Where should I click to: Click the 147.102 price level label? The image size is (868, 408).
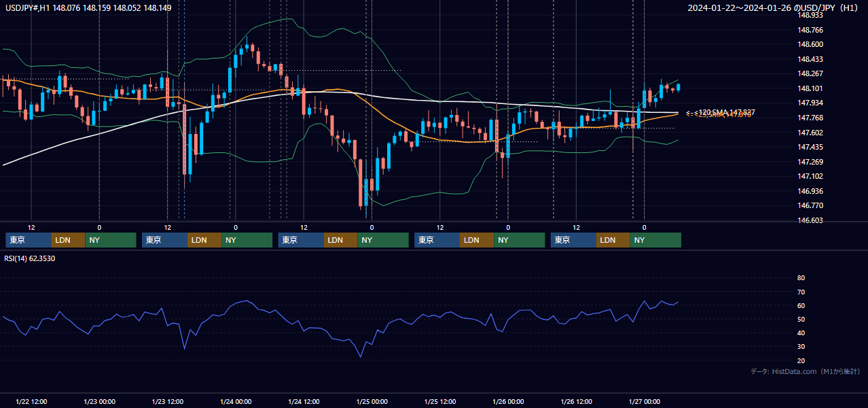pos(810,176)
